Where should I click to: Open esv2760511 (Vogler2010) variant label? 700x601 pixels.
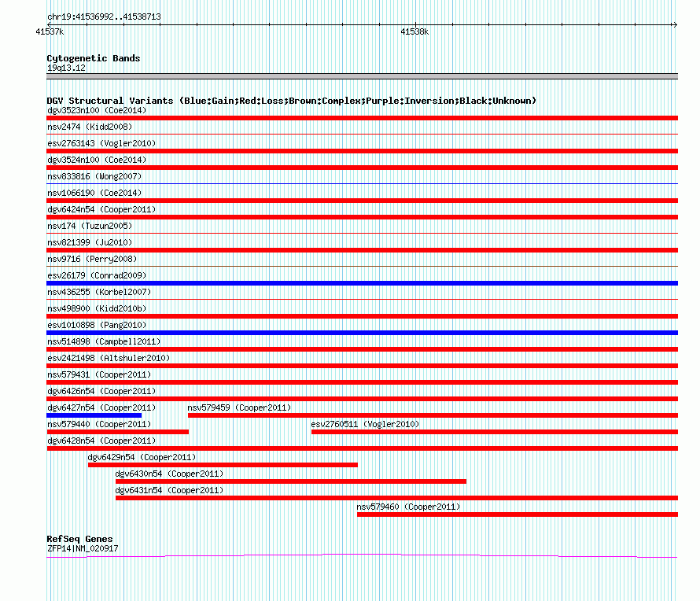365,424
